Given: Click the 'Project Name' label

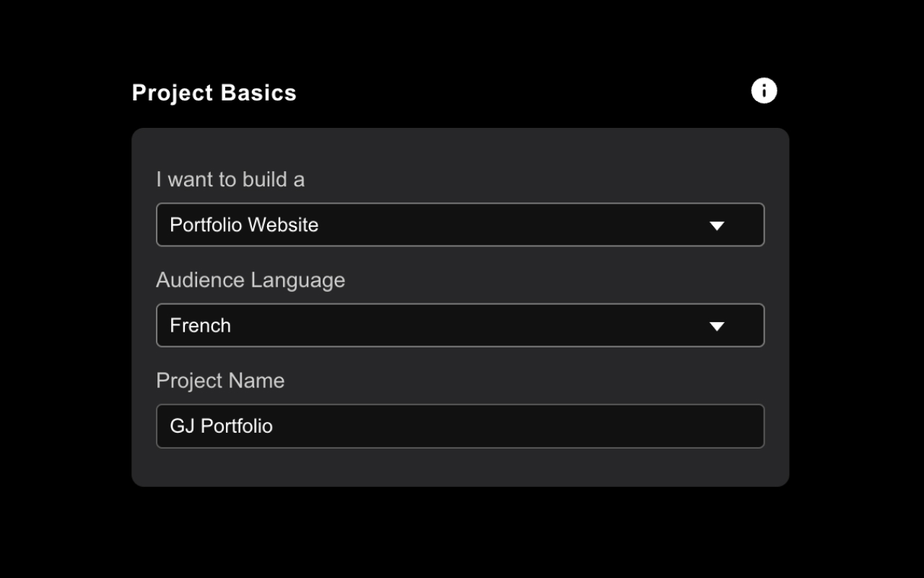Looking at the screenshot, I should 220,380.
